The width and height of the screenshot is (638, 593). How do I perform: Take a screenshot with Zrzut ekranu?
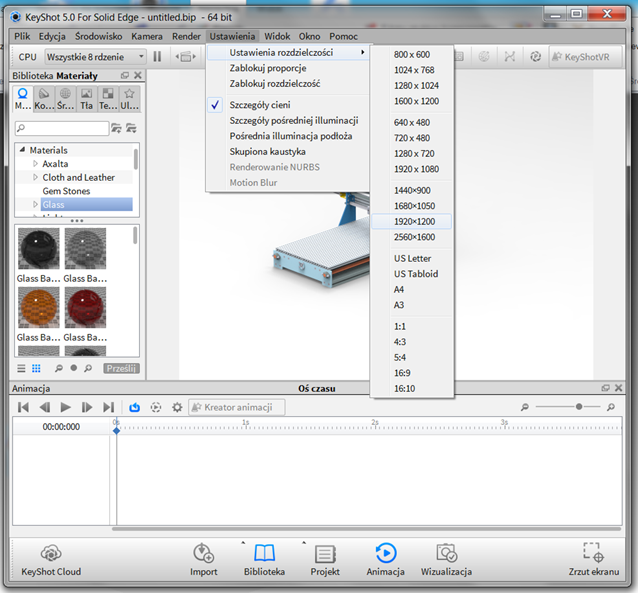click(x=594, y=560)
